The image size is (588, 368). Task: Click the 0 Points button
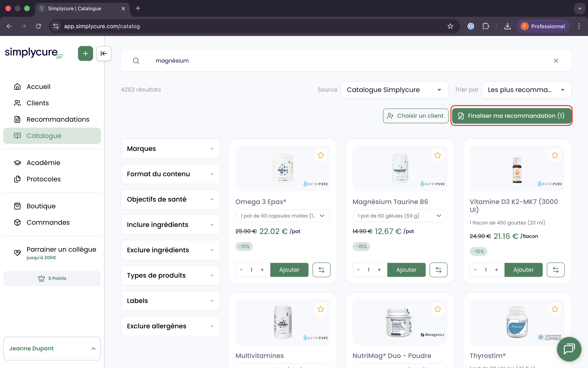pyautogui.click(x=52, y=278)
